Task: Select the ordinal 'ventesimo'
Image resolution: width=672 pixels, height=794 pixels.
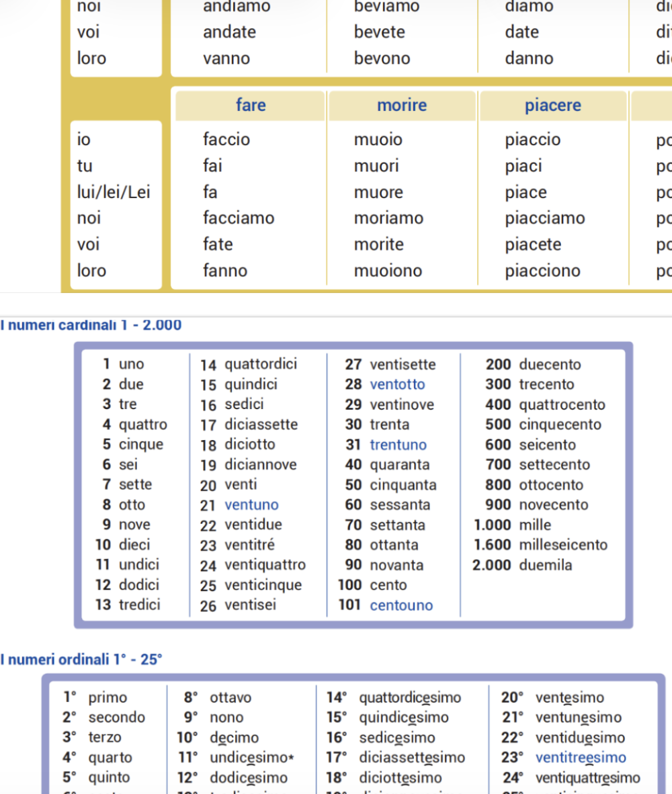Action: click(x=569, y=698)
